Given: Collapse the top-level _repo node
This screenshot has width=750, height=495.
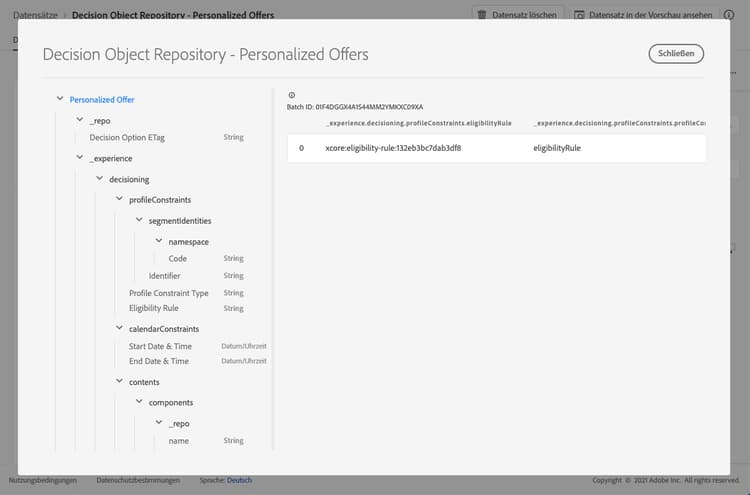Looking at the screenshot, I should (80, 120).
